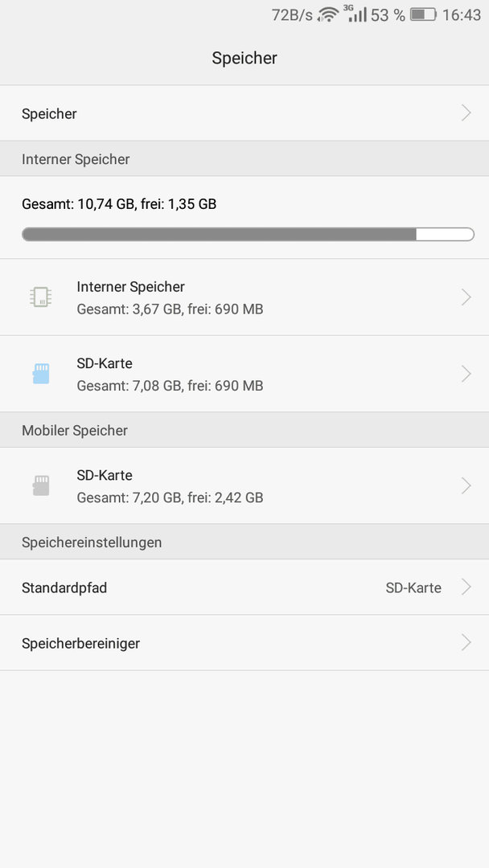The height and width of the screenshot is (868, 489).
Task: Expand chevron beside Interner Speicher entry
Action: click(466, 297)
